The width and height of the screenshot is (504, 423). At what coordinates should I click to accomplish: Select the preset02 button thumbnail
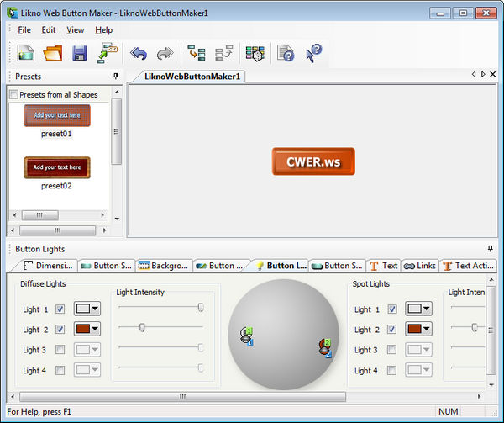click(57, 167)
